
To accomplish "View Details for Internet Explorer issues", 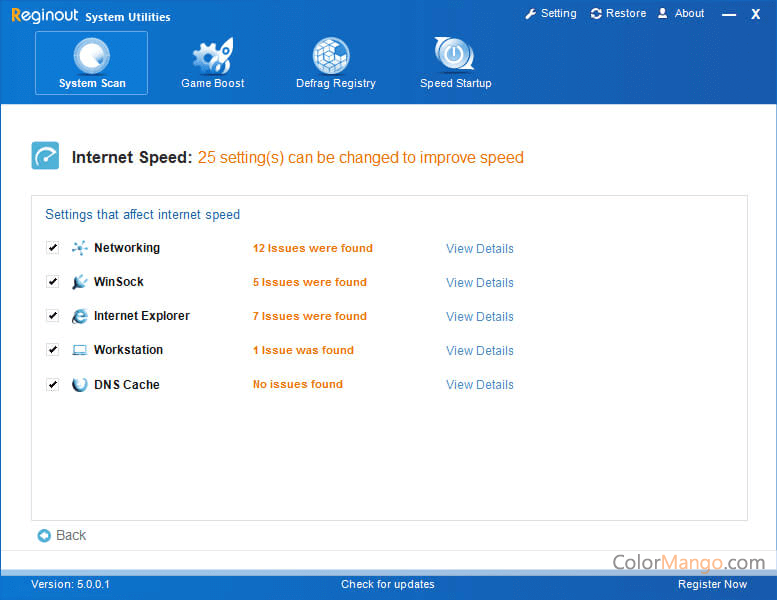I will [x=480, y=317].
